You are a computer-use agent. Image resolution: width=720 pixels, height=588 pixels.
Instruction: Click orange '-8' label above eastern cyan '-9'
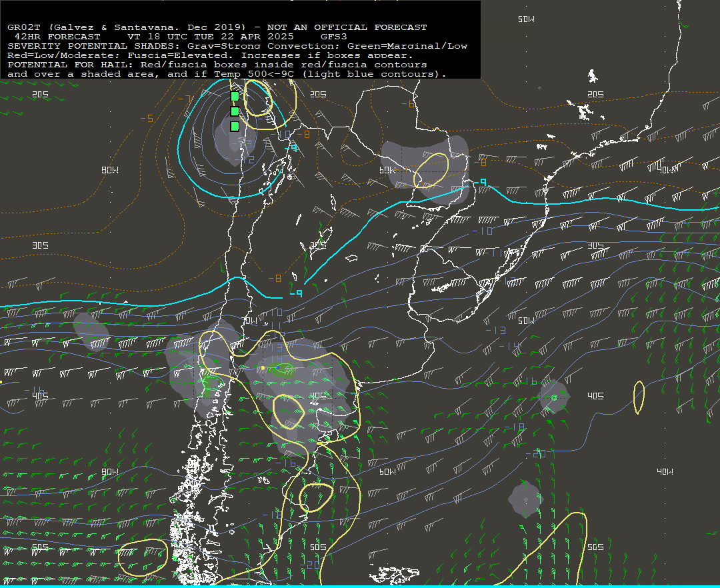click(x=480, y=163)
